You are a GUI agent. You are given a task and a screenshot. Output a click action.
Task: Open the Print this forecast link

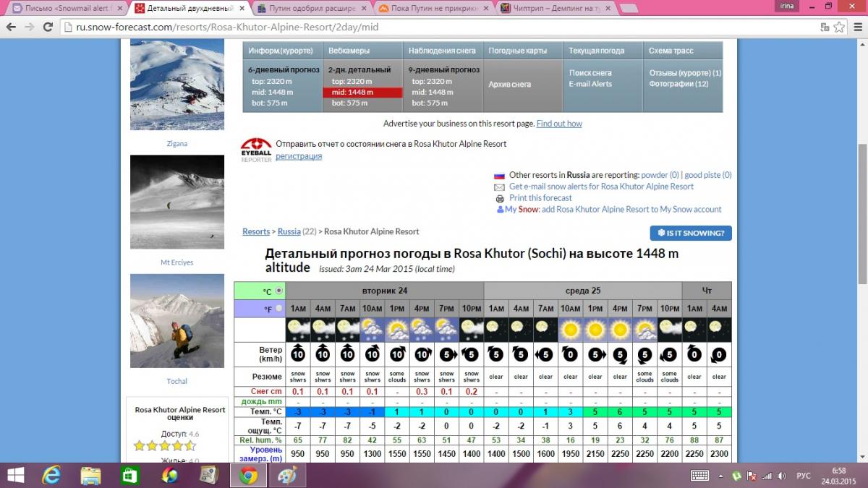(540, 198)
